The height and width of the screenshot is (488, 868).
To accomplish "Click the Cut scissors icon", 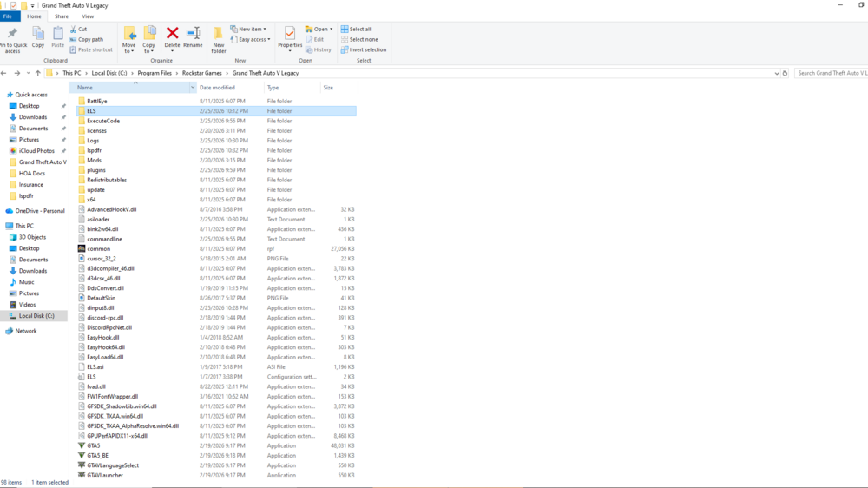I will click(x=73, y=29).
